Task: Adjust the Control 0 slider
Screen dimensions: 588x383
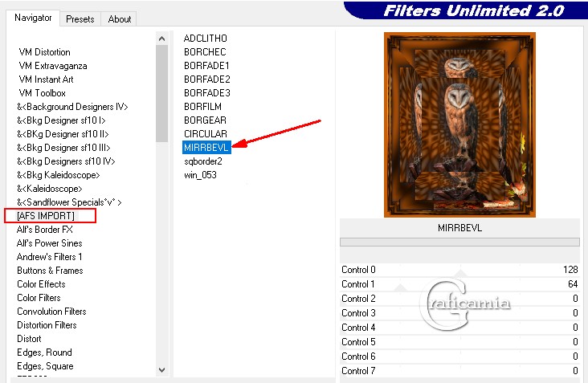Action: point(459,270)
